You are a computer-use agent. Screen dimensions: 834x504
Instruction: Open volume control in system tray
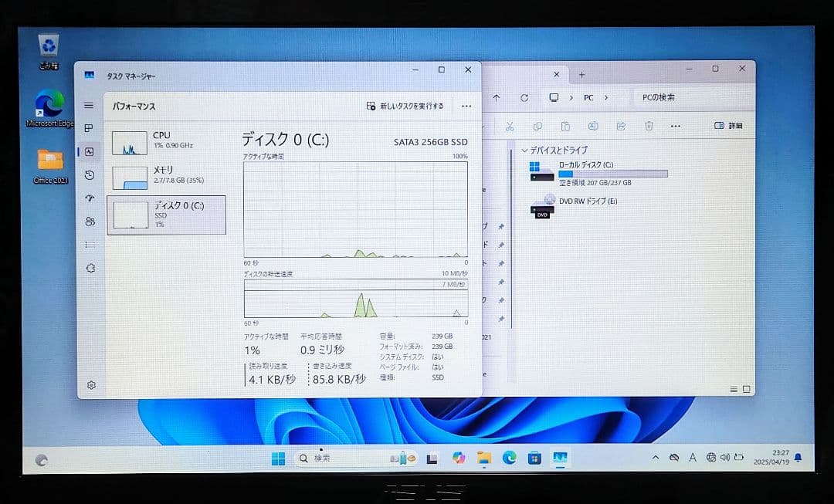click(x=725, y=457)
